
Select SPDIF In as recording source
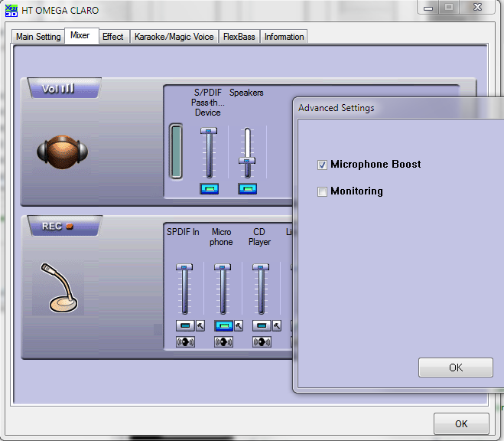pyautogui.click(x=185, y=326)
